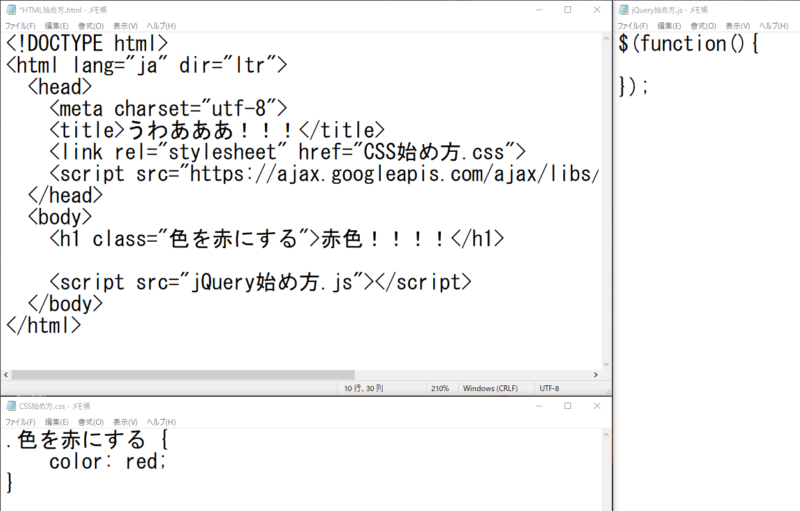Maximize the HTML始め方.html window
The image size is (800, 511).
pos(567,10)
